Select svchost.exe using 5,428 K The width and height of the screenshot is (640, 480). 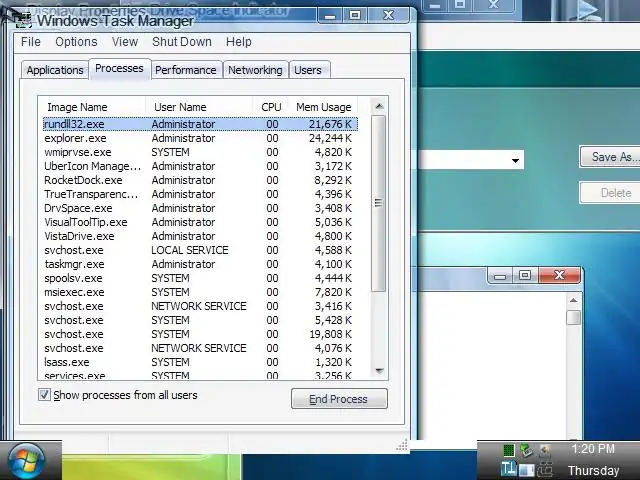tap(200, 320)
